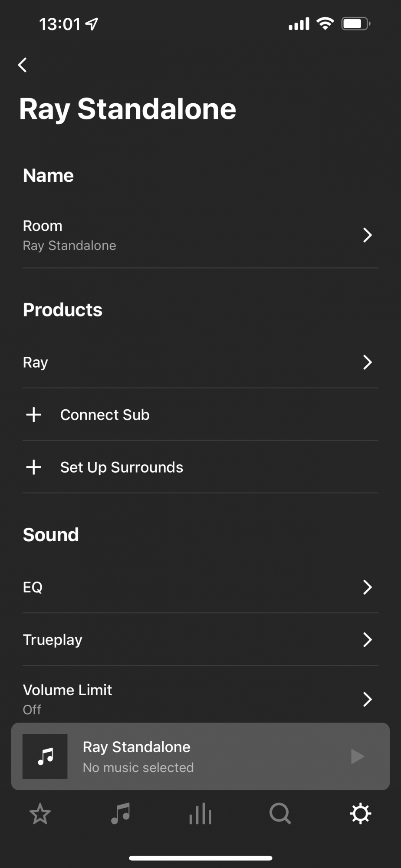Tap the Connect Sub label
Screen dimensions: 401x868
pyautogui.click(x=105, y=415)
